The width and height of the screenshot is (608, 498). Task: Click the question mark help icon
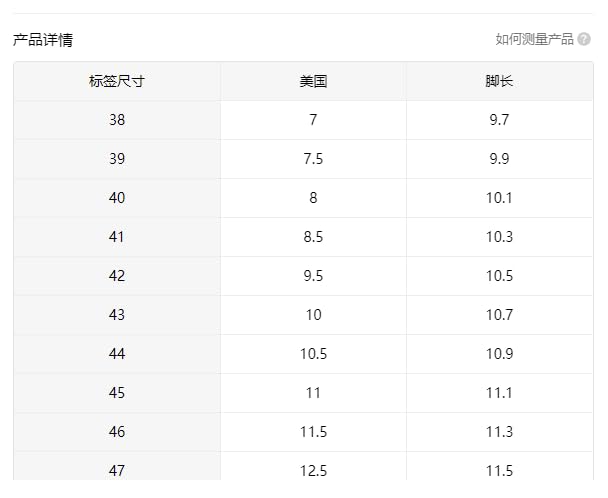[x=584, y=40]
